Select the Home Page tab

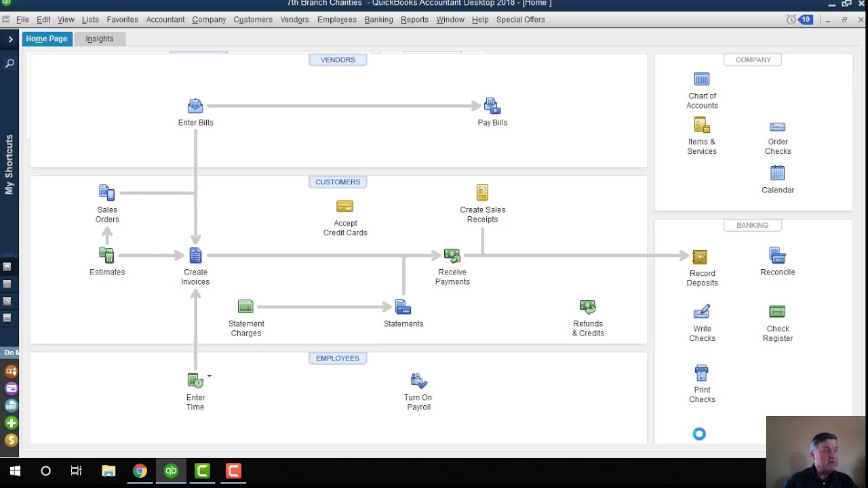pyautogui.click(x=47, y=39)
